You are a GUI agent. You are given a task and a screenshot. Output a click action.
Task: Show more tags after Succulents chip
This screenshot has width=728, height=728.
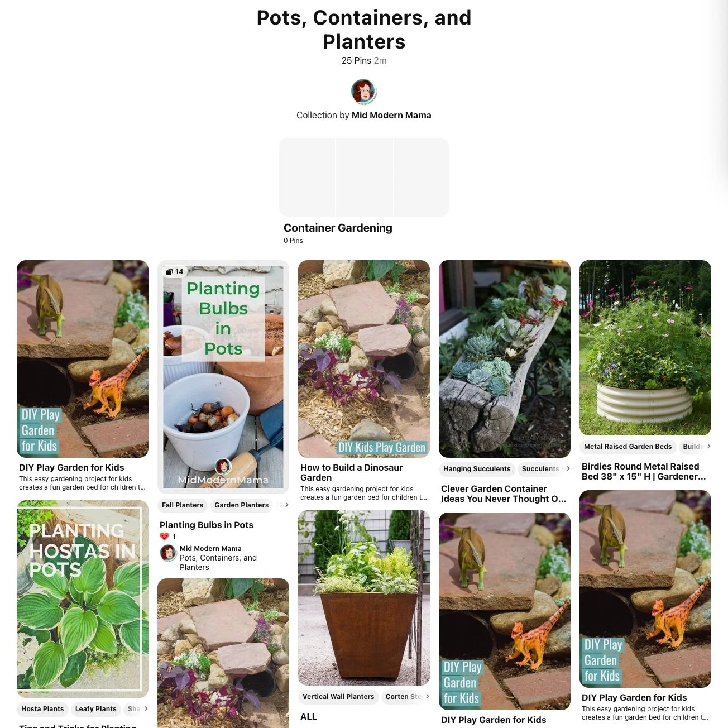568,468
